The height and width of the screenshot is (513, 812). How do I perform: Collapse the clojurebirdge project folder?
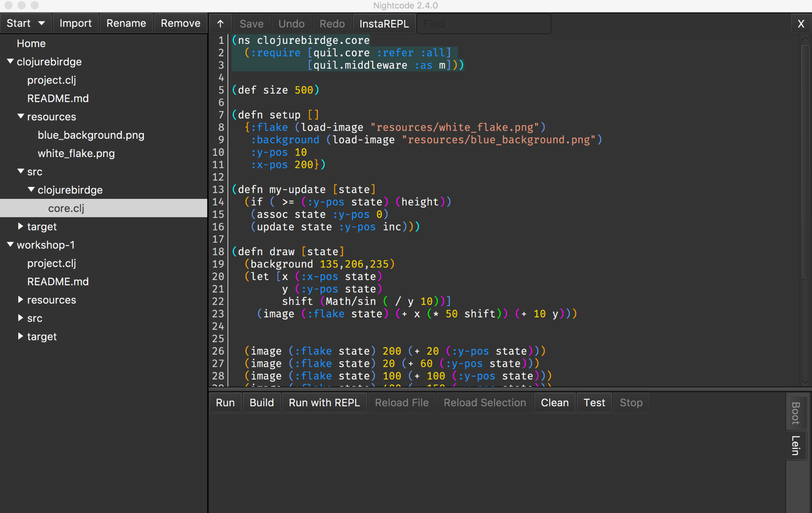point(11,61)
